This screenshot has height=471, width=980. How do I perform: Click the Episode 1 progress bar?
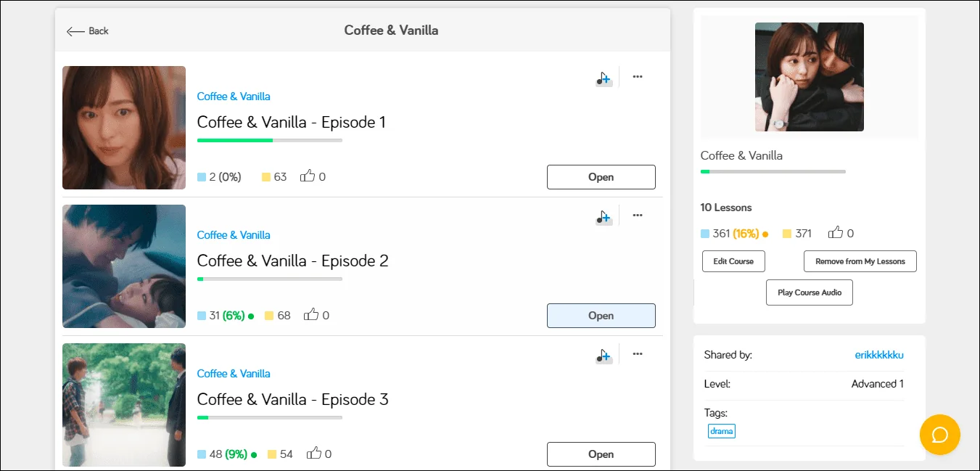coord(270,140)
